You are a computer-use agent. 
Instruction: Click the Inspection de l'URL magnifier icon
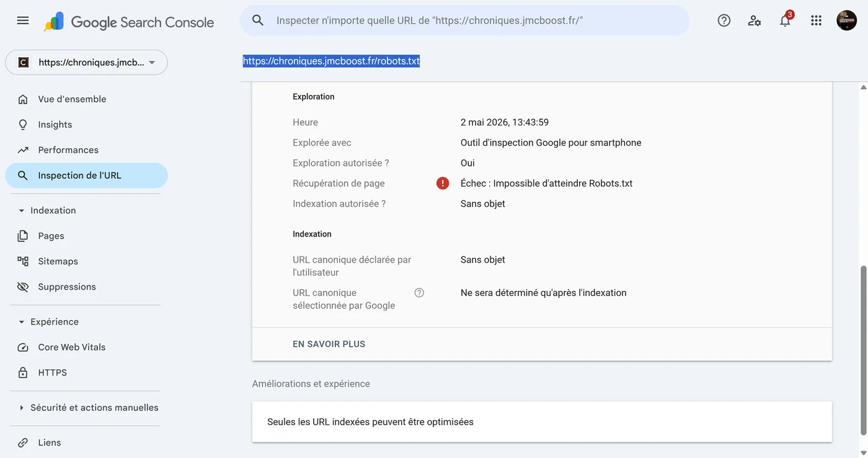click(23, 176)
